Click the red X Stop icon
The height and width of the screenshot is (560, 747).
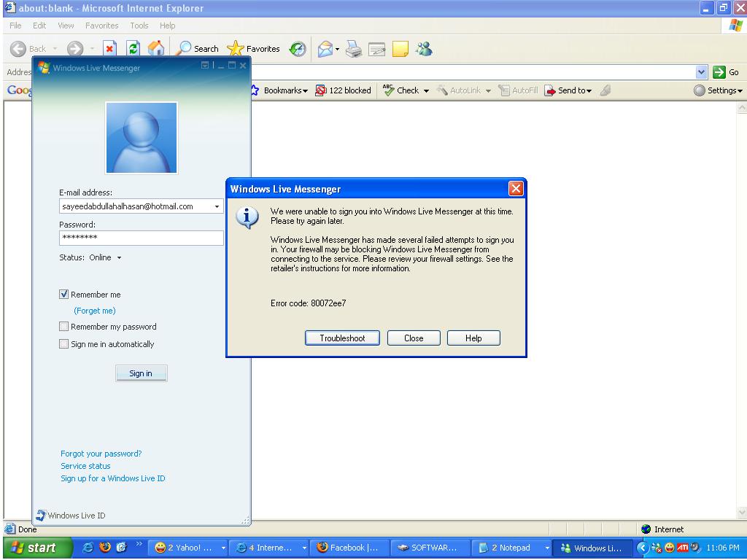click(x=109, y=49)
